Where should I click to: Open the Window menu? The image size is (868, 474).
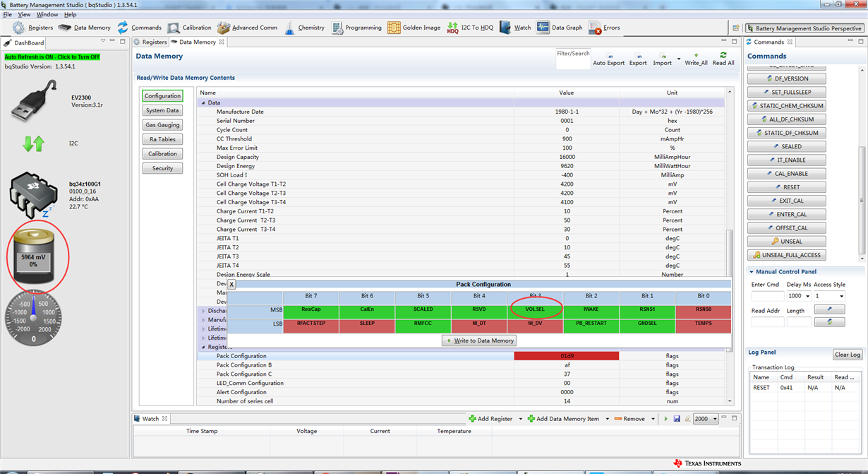[x=47, y=14]
